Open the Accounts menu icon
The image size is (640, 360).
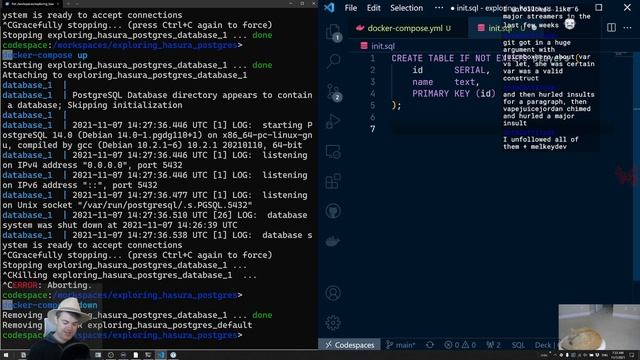pyautogui.click(x=333, y=293)
